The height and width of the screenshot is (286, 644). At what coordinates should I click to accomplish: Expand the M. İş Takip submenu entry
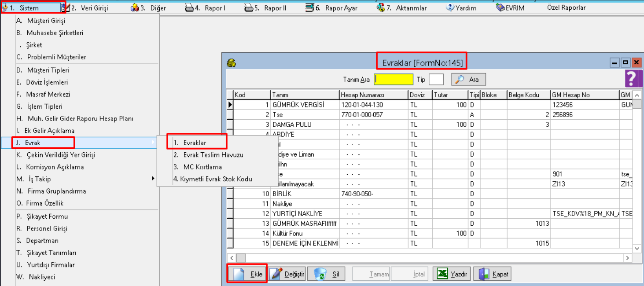(79, 179)
